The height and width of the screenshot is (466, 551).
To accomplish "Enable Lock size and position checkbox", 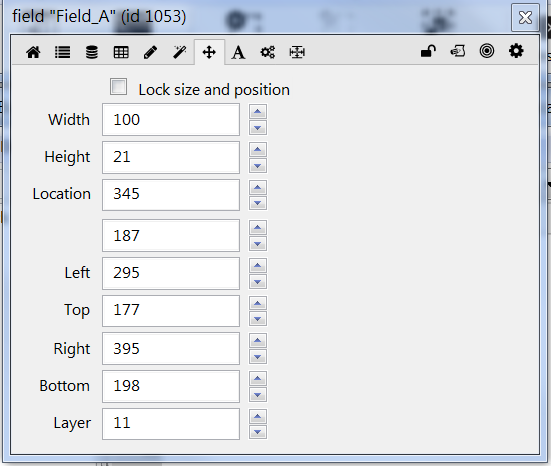I will pos(118,87).
